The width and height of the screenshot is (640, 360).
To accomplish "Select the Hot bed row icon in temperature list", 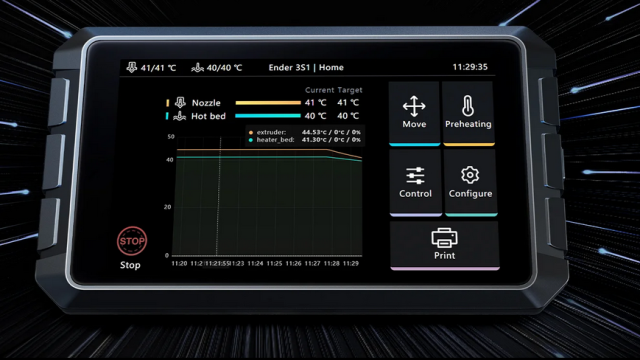I will (x=180, y=116).
